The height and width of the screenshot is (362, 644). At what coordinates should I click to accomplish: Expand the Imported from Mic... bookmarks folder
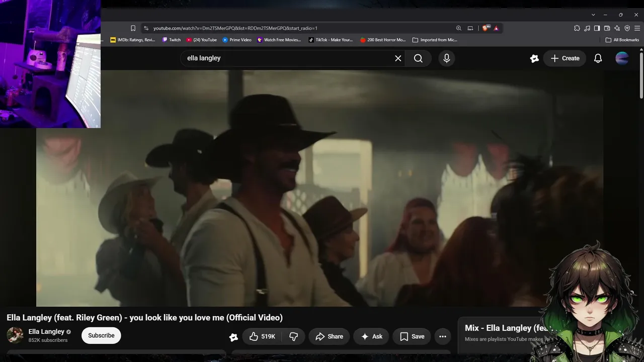coord(435,40)
